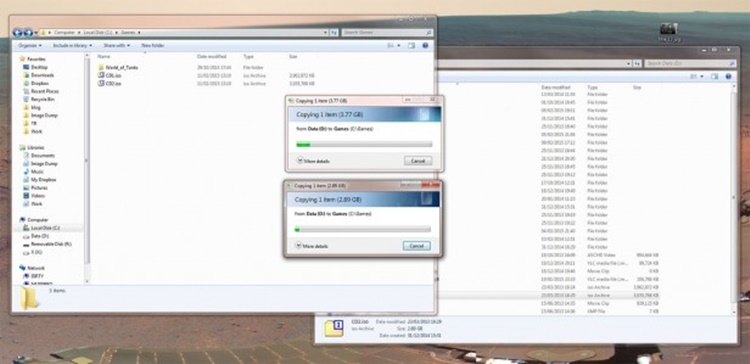
Task: Open the Include in library dropdown
Action: pyautogui.click(x=72, y=45)
